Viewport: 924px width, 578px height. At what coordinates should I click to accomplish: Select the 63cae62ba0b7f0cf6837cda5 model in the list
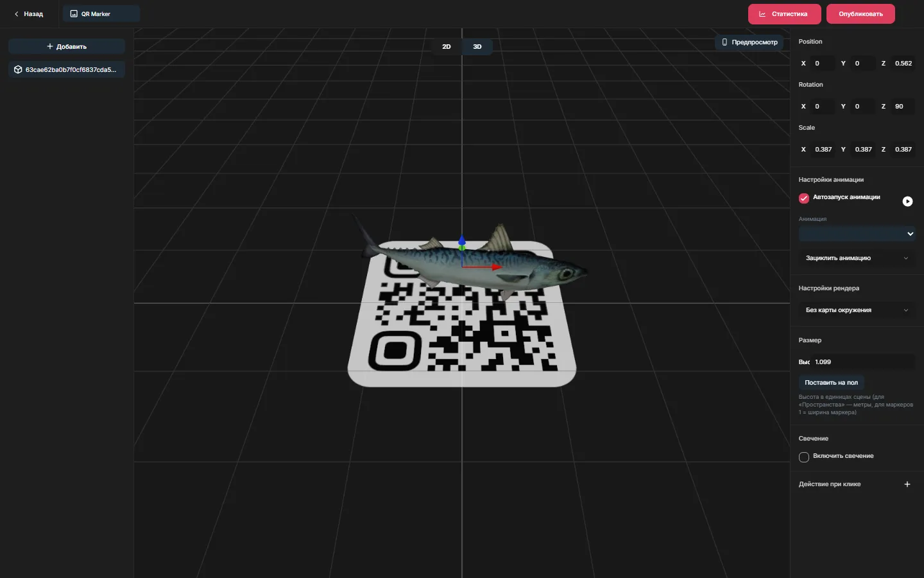67,69
